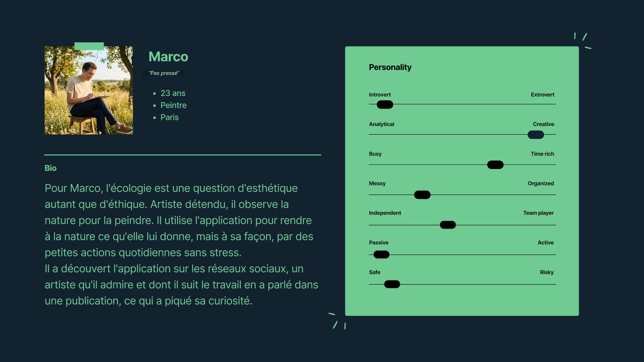Viewport: 644px width, 362px height.
Task: Click the Marco name heading
Action: coord(168,57)
